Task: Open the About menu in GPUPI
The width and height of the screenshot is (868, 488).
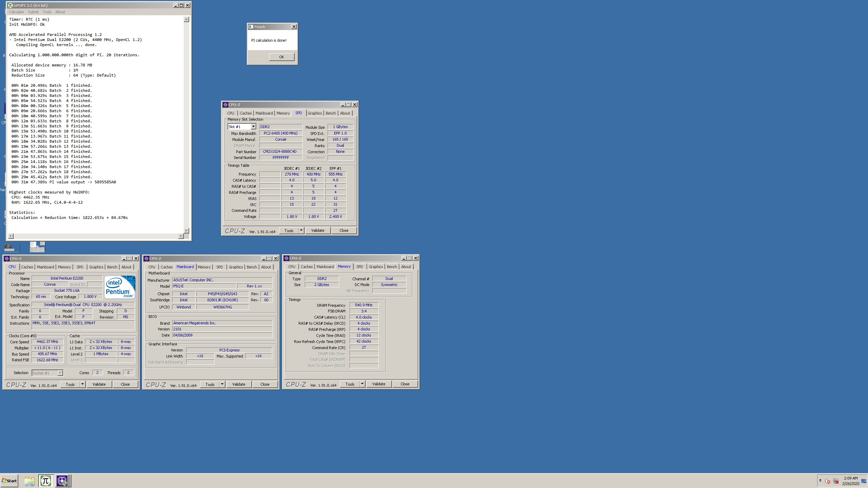Action: 60,12
